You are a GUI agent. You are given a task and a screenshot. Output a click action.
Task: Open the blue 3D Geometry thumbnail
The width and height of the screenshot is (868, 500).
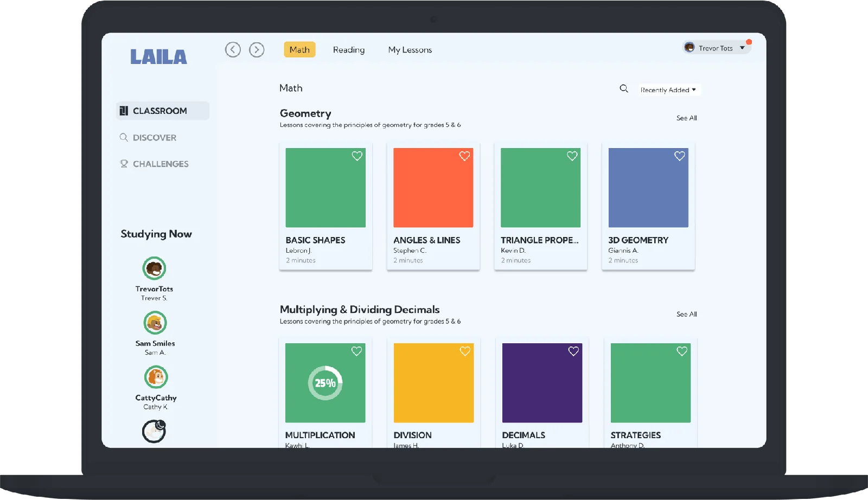(x=648, y=188)
